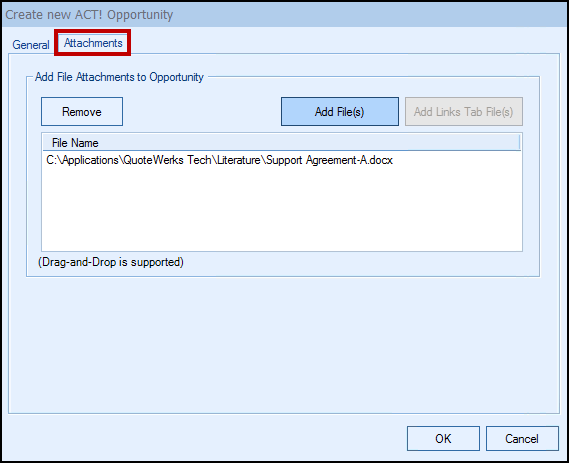
Task: Switch to the General tab
Action: point(30,45)
